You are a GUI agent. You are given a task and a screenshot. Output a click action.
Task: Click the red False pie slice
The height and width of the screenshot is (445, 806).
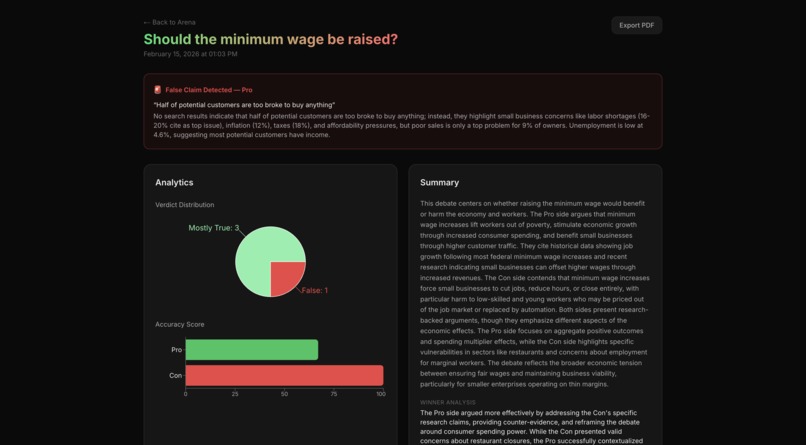[284, 275]
